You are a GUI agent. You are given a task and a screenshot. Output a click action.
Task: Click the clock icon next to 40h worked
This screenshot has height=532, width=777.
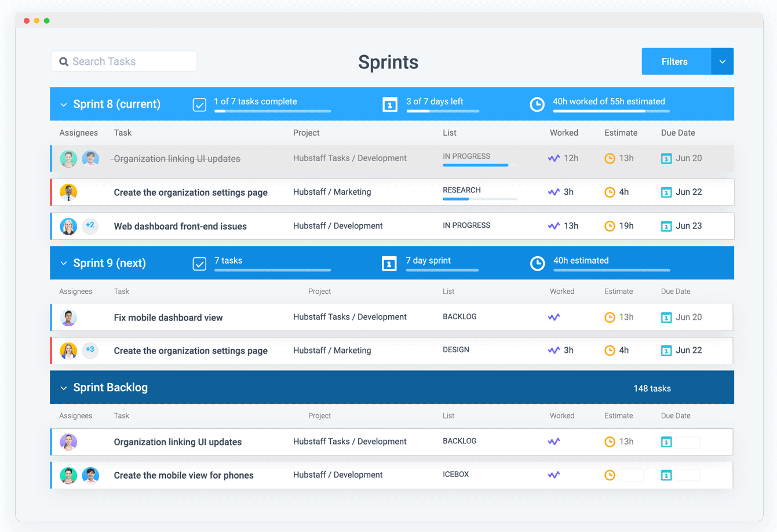pos(537,105)
